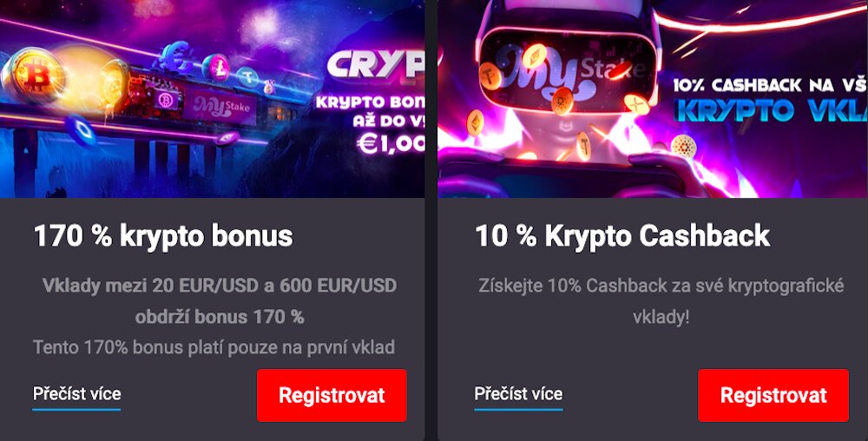Screen dimensions: 868x441
Task: Open the VR headset cashback banner image
Action: [x=653, y=98]
